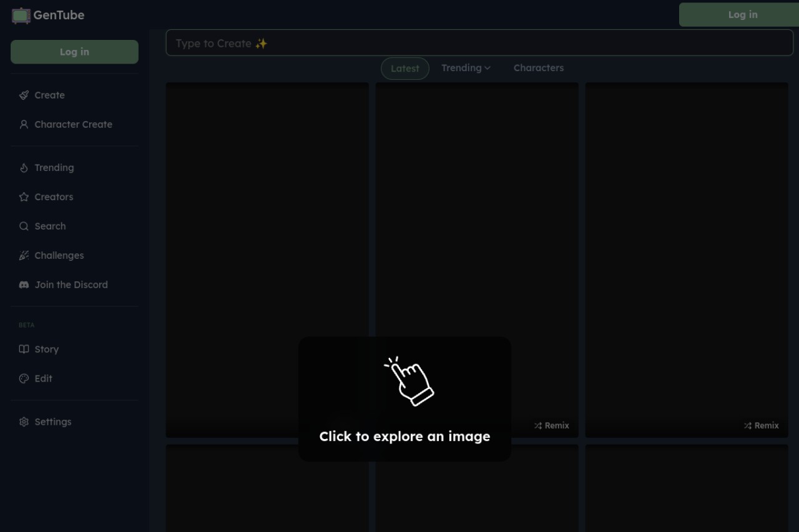Open Settings via the gear icon
This screenshot has height=532, width=799.
pyautogui.click(x=24, y=422)
